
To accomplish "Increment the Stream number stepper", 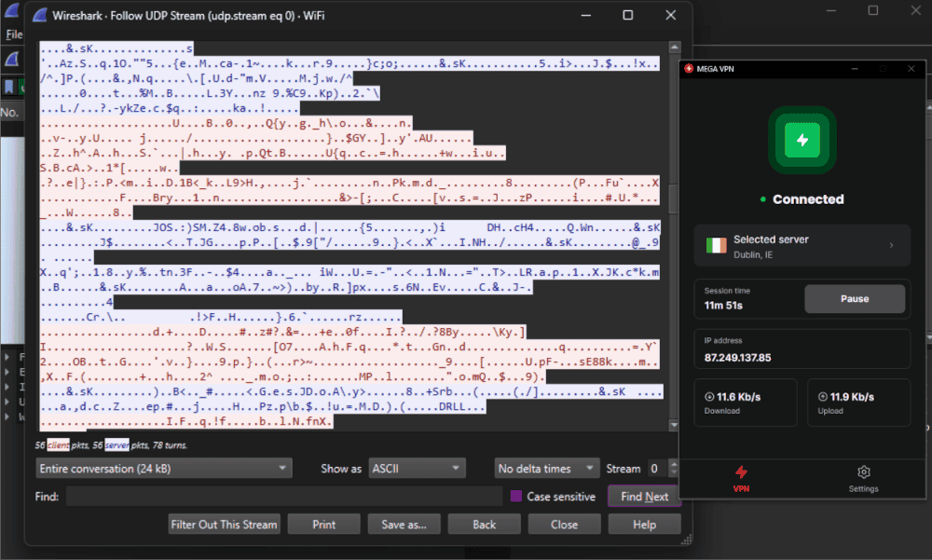I will point(673,464).
